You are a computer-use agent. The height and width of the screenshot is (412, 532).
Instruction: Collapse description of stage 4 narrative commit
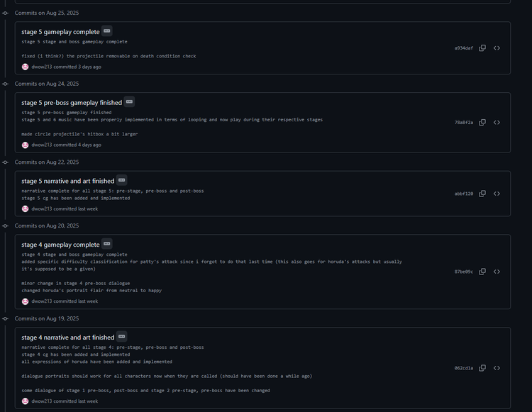click(x=122, y=337)
